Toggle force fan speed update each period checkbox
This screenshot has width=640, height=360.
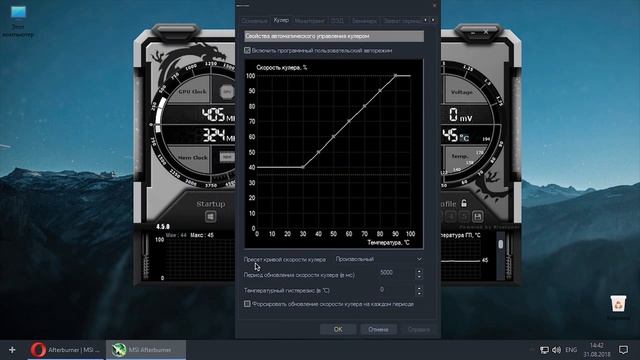(247, 304)
